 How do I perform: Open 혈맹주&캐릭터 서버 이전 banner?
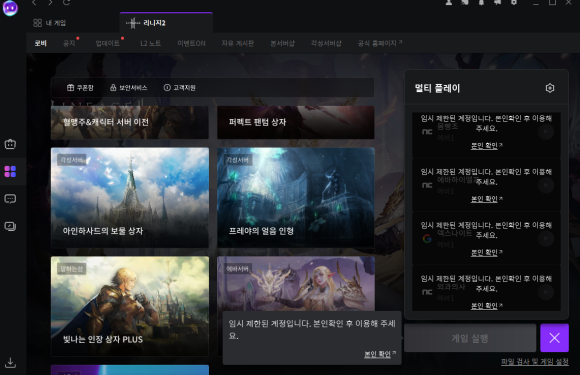(x=129, y=122)
